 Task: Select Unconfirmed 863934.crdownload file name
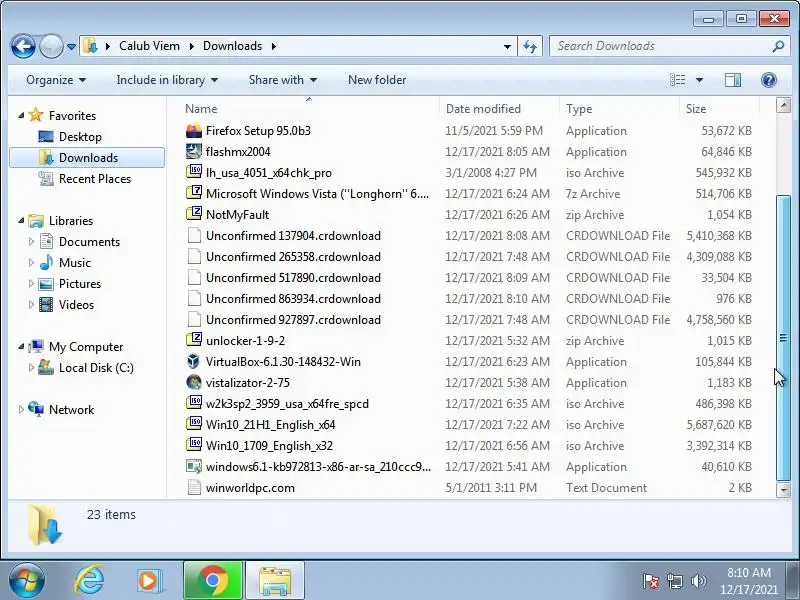click(x=293, y=298)
